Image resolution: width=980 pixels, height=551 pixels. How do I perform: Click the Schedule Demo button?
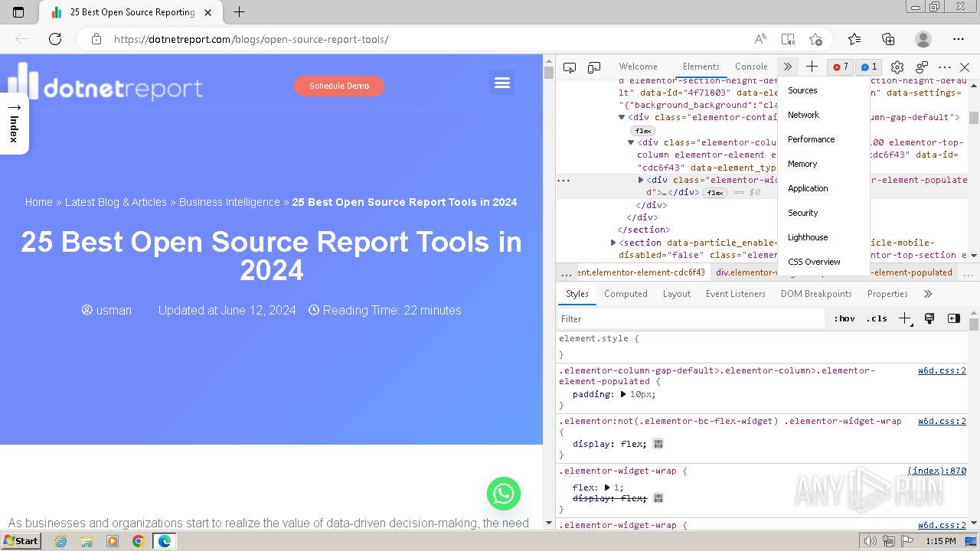coord(339,86)
